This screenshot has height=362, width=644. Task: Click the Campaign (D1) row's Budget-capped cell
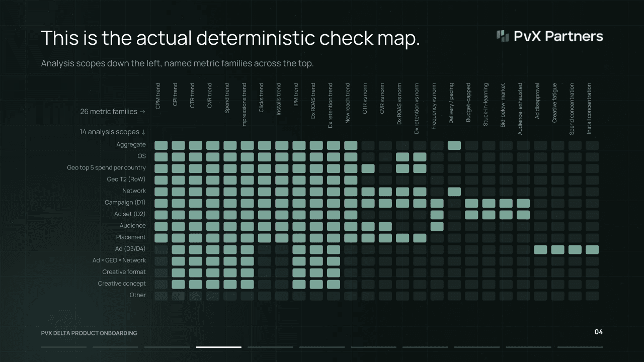[x=471, y=203]
